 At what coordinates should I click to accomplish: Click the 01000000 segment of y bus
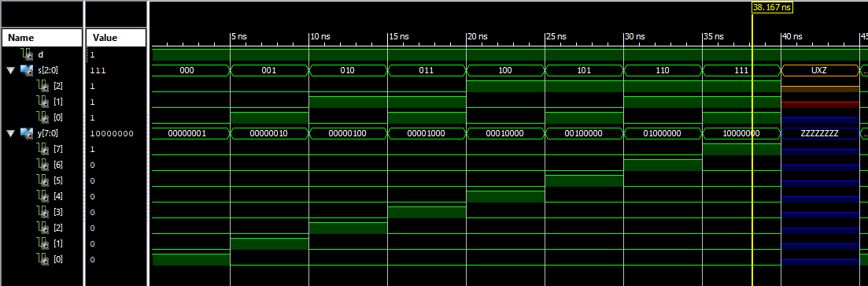click(663, 133)
